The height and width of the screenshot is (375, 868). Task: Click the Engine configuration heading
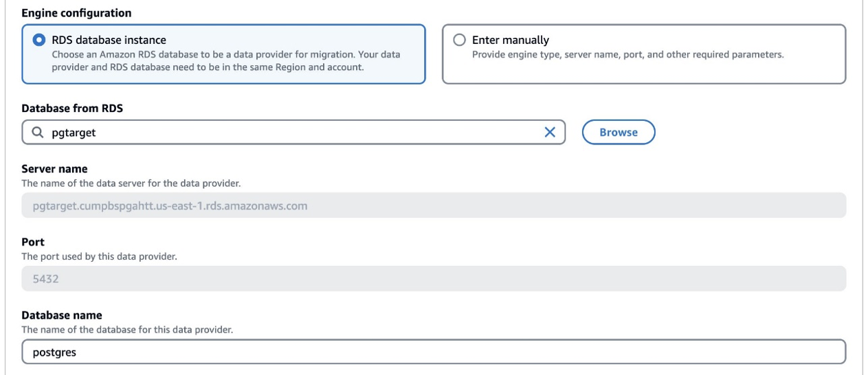point(76,13)
